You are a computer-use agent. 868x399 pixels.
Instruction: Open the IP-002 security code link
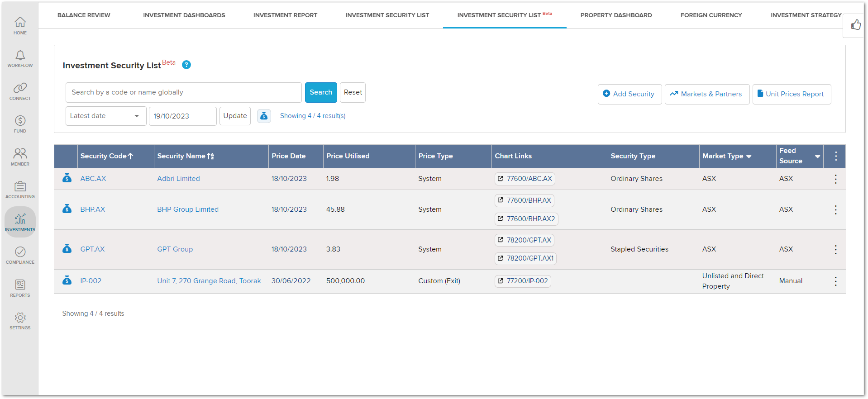coord(91,281)
